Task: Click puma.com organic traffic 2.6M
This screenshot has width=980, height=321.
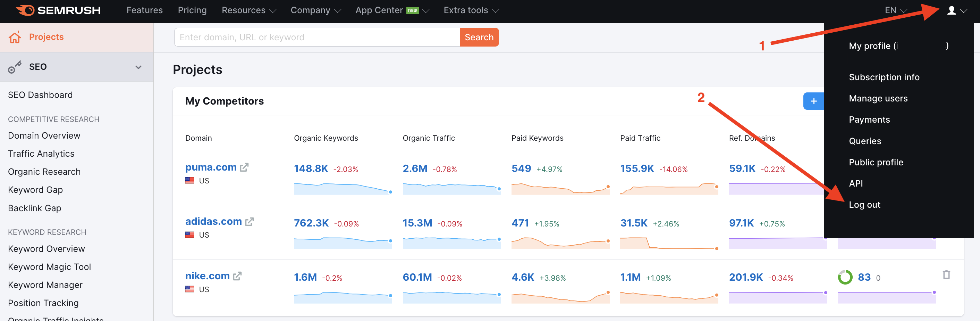Action: [415, 169]
